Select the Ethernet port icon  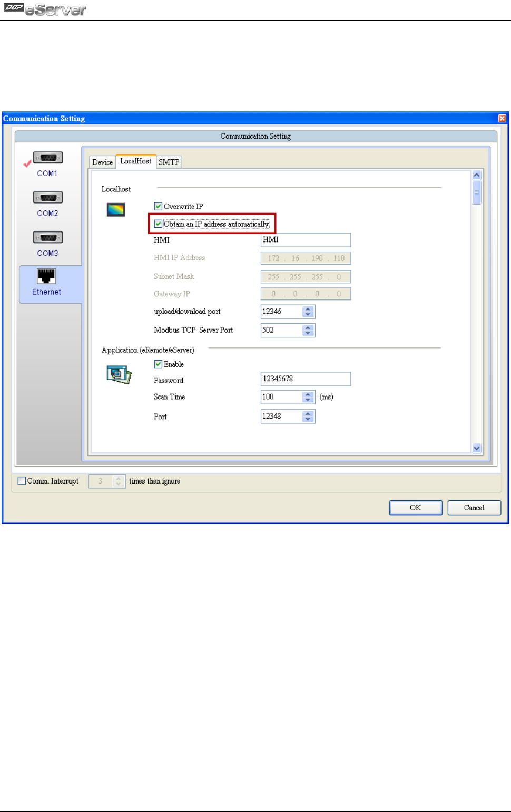pos(46,276)
